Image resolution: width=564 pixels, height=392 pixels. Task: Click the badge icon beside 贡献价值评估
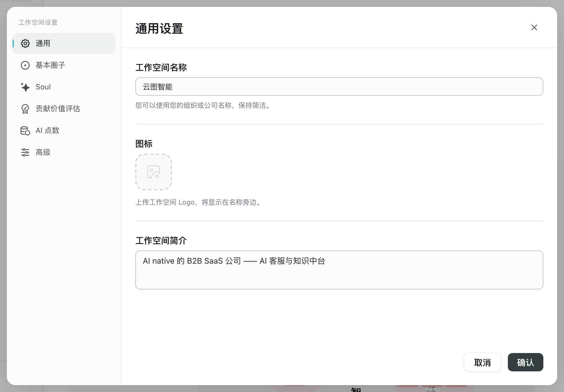click(x=25, y=109)
